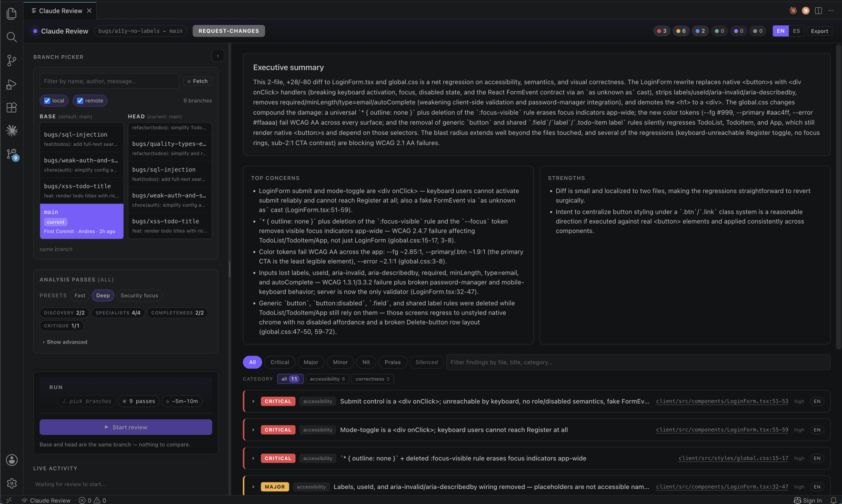Screen dimensions: 842x504
Task: Click the blue minor count showing 2
Action: pos(700,31)
